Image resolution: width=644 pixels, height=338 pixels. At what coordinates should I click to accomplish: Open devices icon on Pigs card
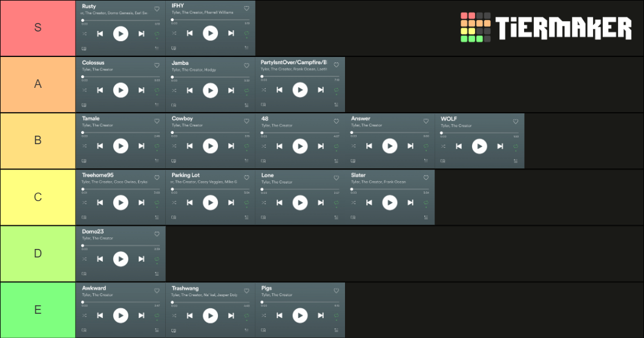click(x=263, y=330)
